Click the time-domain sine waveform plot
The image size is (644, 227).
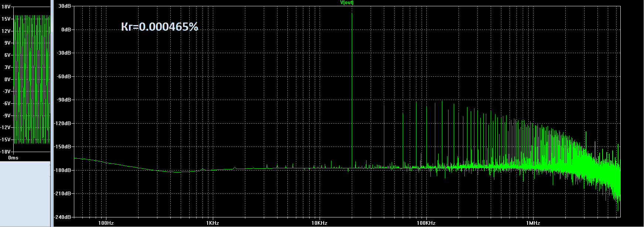31,79
